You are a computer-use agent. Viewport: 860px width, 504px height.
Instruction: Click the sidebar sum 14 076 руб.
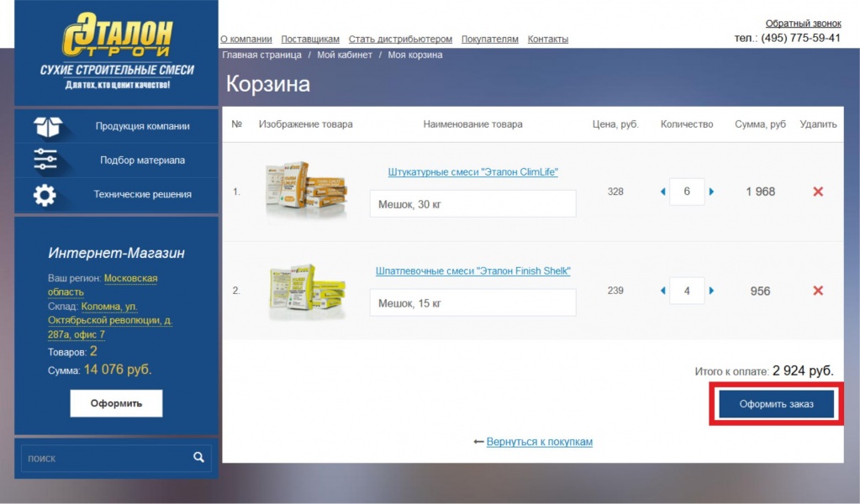click(x=118, y=370)
